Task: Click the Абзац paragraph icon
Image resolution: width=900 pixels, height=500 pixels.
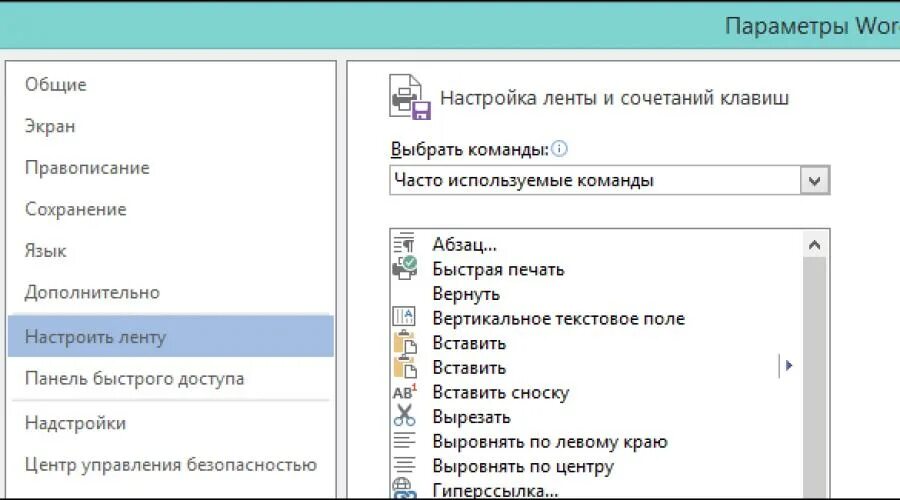Action: tap(404, 244)
